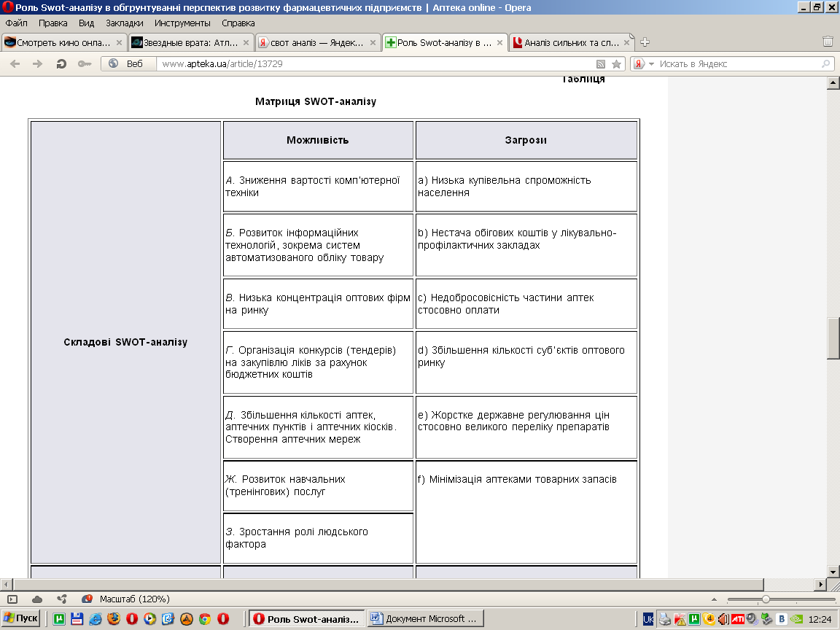Open the closed tabs trash icon

(828, 42)
